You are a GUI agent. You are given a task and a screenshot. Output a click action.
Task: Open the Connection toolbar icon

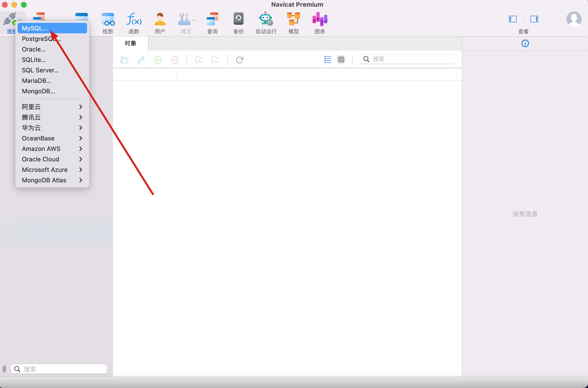click(x=10, y=19)
